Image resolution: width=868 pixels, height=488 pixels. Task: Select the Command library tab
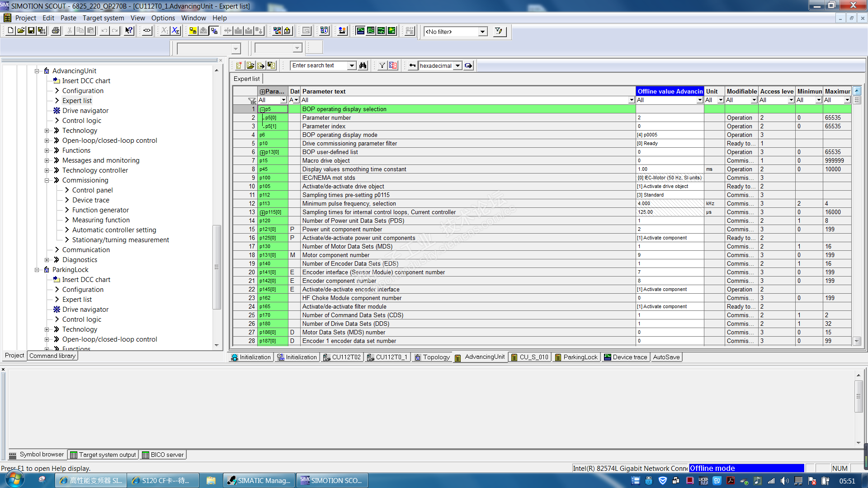(x=52, y=356)
